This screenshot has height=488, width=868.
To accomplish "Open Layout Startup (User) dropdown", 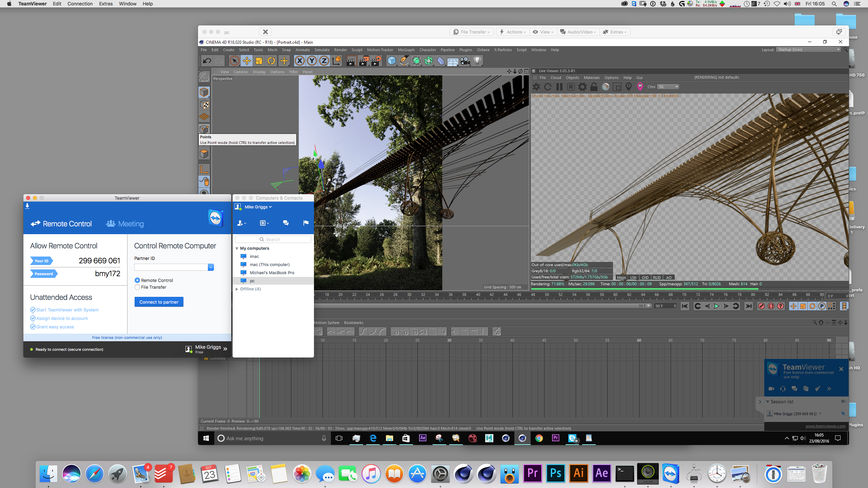I will click(809, 49).
